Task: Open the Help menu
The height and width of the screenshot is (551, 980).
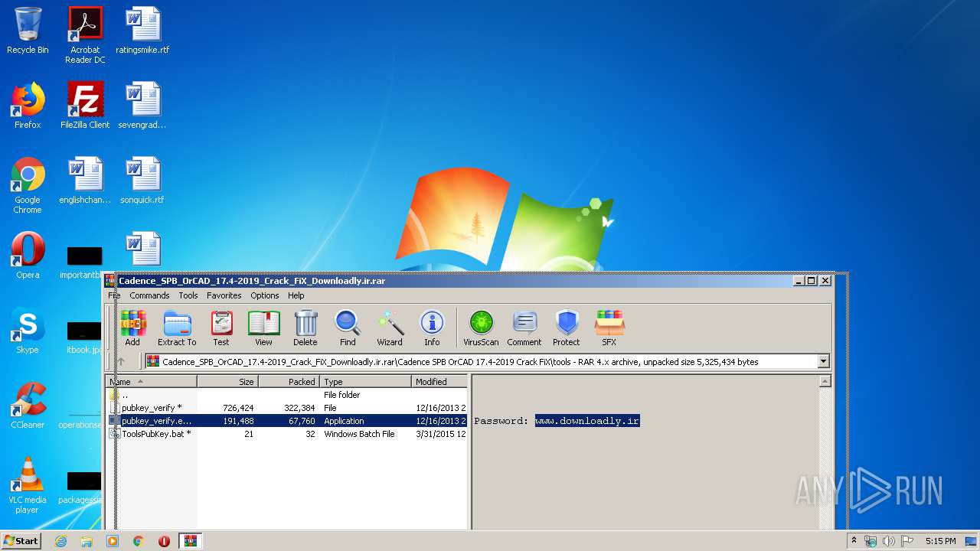Action: [296, 295]
